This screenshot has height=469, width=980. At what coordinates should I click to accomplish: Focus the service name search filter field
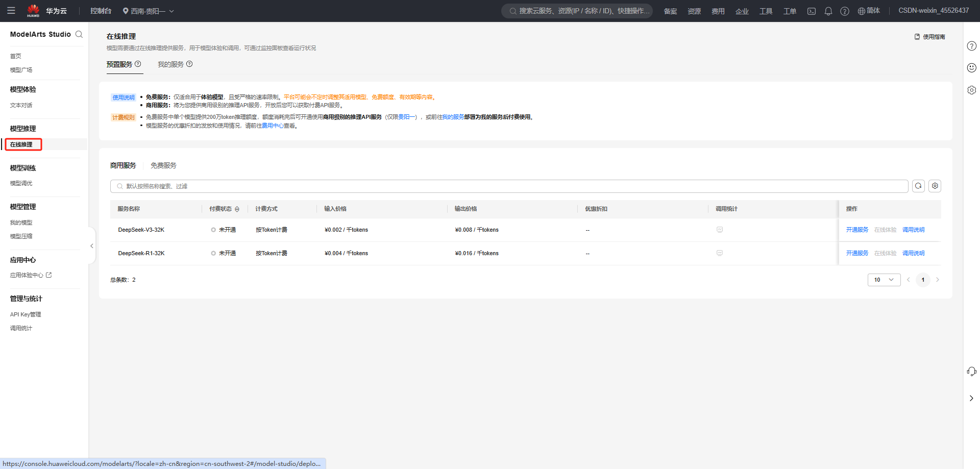point(509,186)
